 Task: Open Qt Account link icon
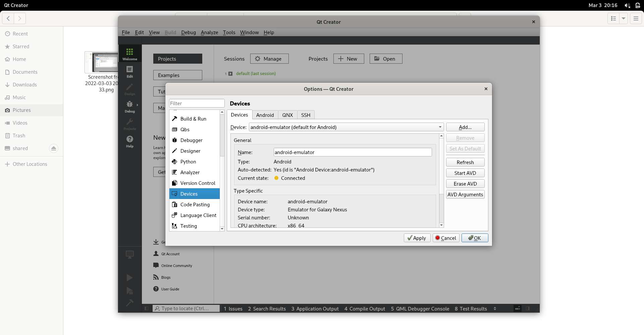[x=156, y=254]
